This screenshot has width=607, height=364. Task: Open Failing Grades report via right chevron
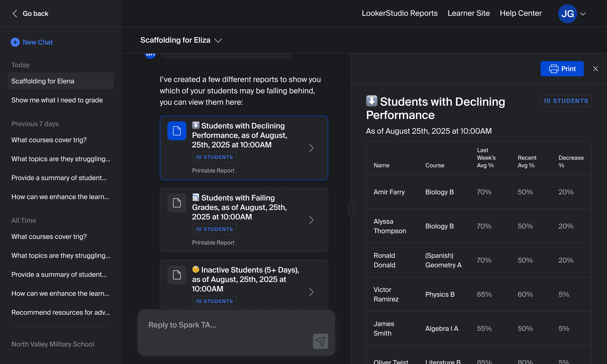click(x=311, y=220)
